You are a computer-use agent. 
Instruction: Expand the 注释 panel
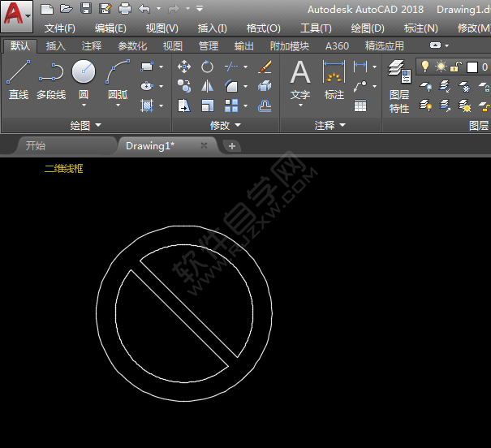click(330, 125)
